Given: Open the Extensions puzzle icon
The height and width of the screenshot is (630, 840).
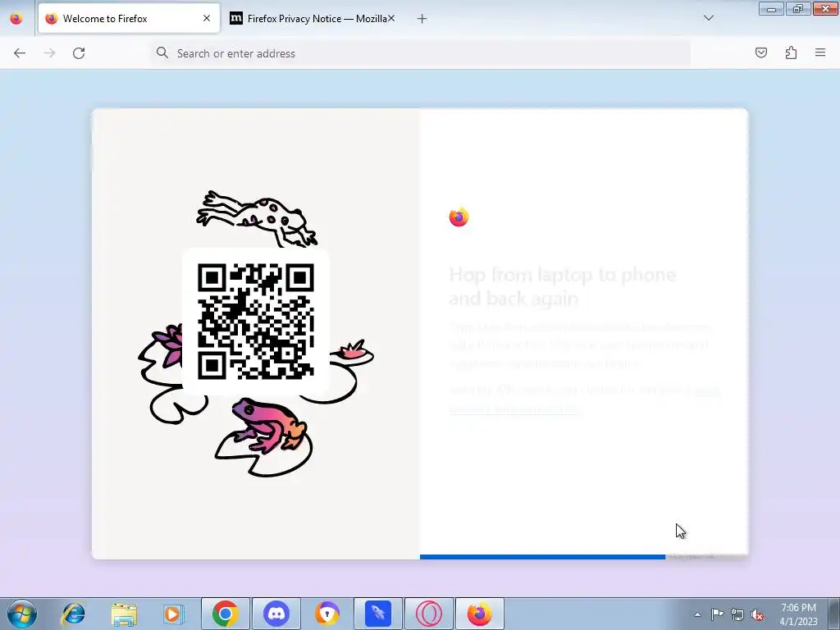Looking at the screenshot, I should tap(792, 52).
